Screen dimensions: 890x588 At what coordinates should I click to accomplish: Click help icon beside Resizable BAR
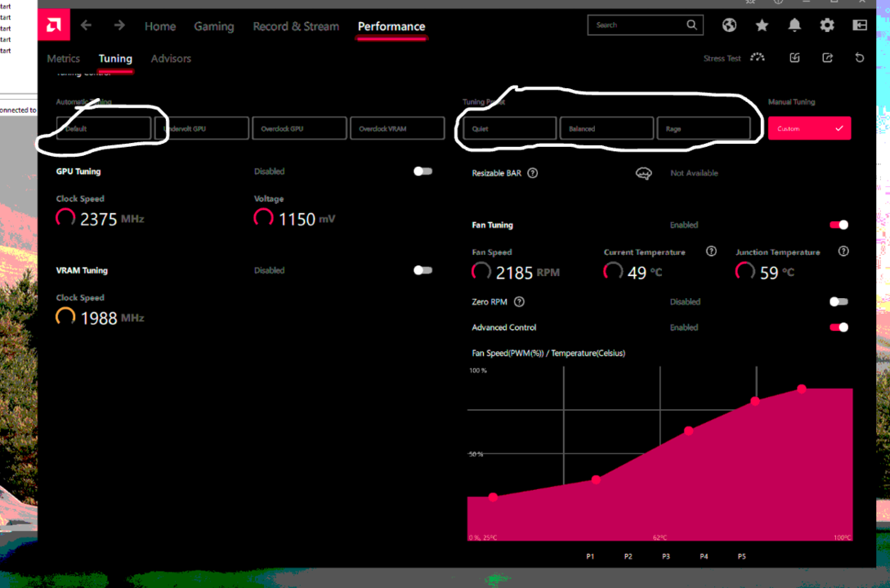point(533,173)
